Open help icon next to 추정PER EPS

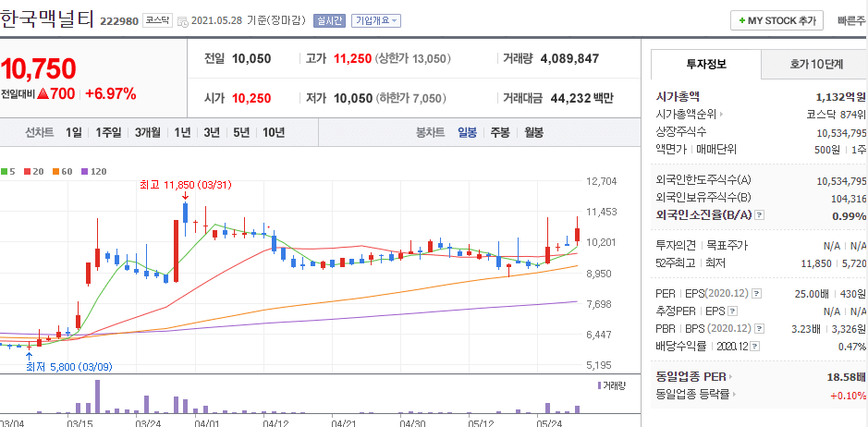coord(733,311)
